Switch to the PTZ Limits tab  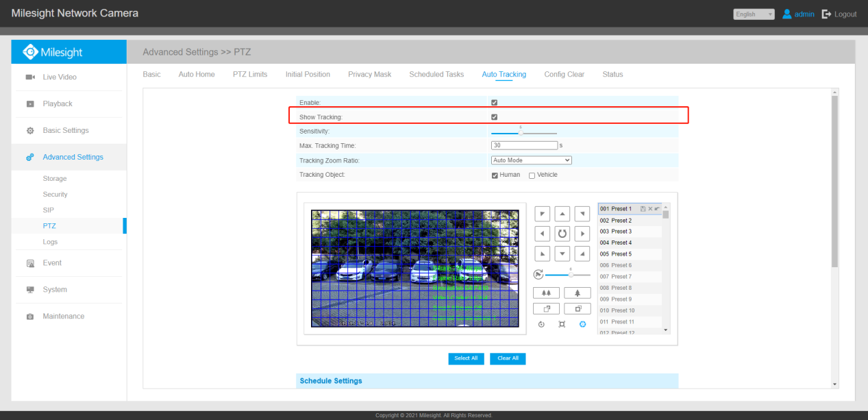(250, 74)
